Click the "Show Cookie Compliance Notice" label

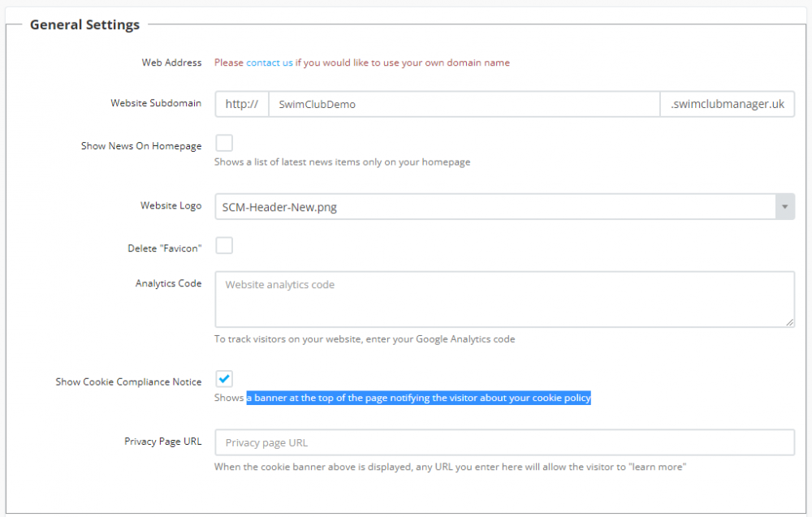pos(128,381)
